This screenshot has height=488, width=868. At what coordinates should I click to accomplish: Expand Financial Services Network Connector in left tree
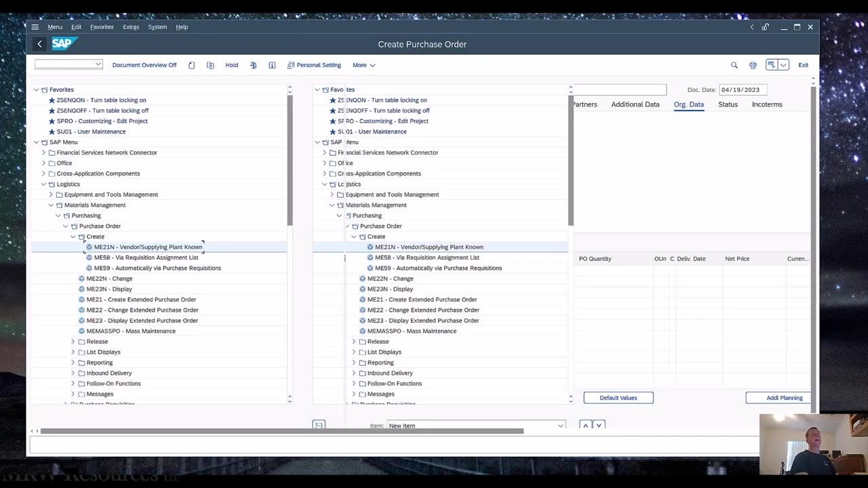coord(43,152)
